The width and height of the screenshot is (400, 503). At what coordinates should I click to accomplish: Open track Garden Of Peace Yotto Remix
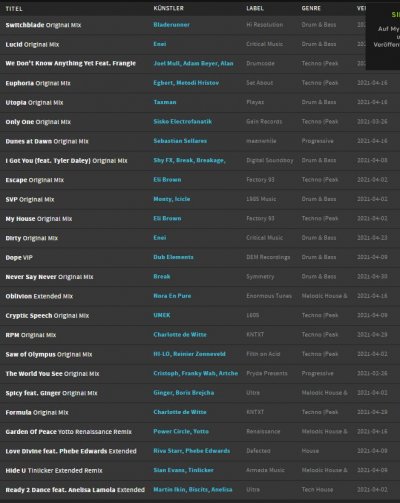68,432
